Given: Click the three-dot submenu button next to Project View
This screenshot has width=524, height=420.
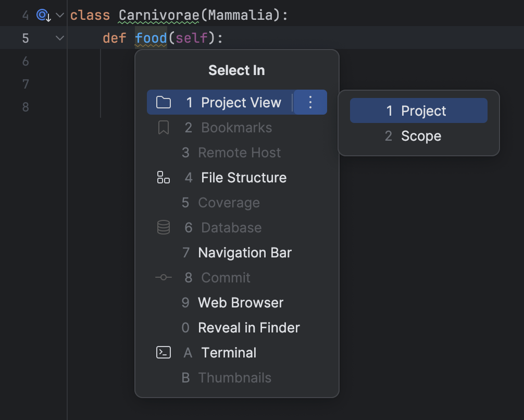Looking at the screenshot, I should click(x=310, y=102).
